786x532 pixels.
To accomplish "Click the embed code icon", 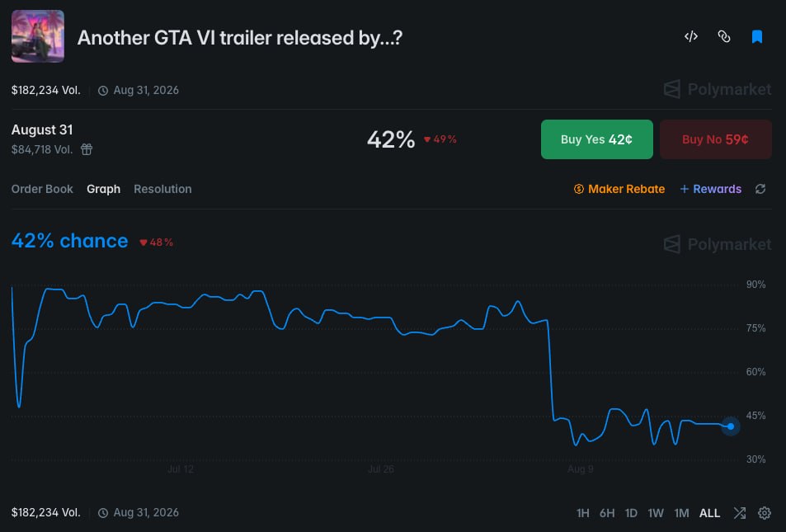I will pos(691,36).
